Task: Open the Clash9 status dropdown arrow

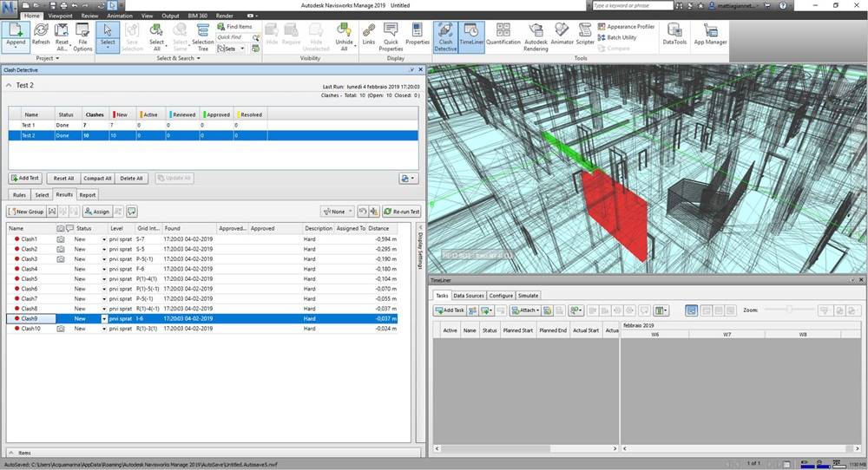Action: (x=103, y=319)
